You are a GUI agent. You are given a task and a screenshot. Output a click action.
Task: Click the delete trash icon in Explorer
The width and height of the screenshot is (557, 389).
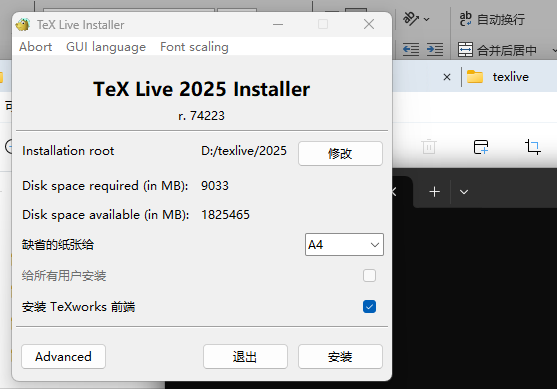pyautogui.click(x=429, y=146)
